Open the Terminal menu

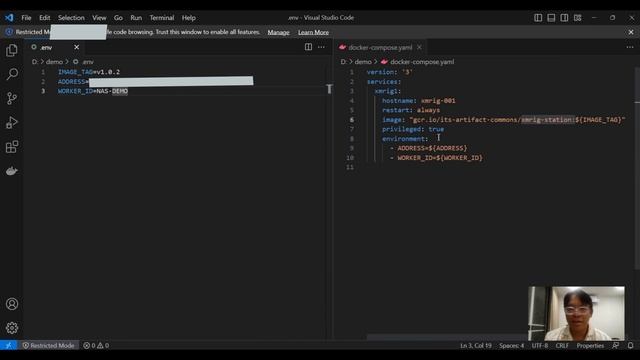(x=162, y=18)
